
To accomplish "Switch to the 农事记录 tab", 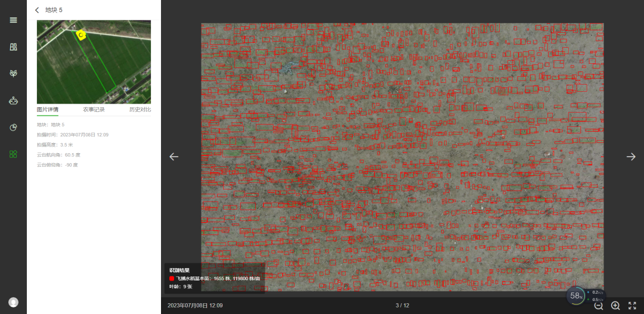I will [94, 110].
